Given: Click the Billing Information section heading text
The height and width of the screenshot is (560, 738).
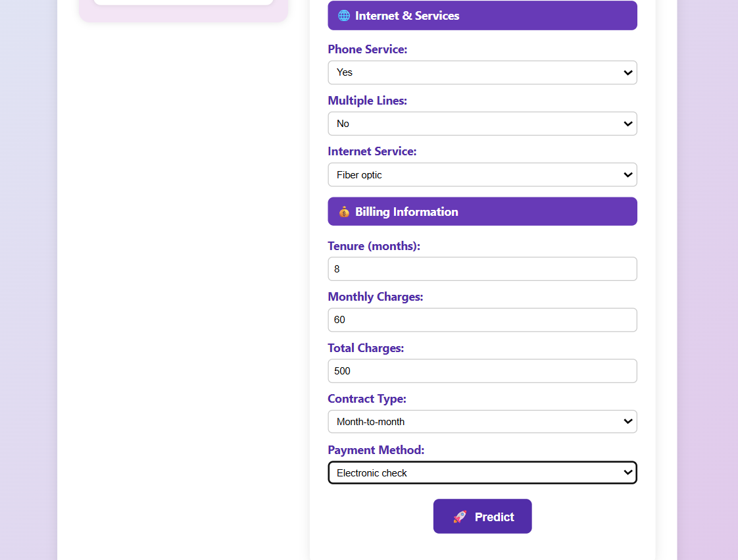Looking at the screenshot, I should coord(406,212).
